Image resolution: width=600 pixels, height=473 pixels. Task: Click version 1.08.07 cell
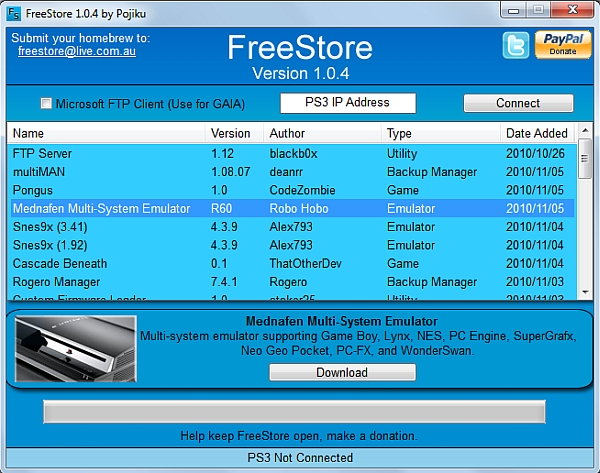click(x=231, y=172)
